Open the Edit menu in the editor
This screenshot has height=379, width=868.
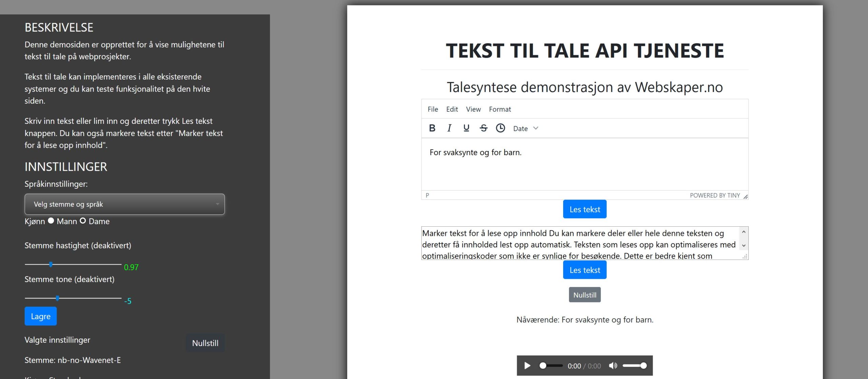tap(452, 109)
